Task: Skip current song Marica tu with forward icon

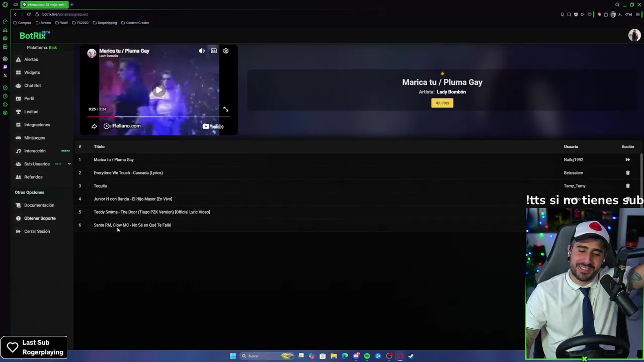Action: [627, 160]
